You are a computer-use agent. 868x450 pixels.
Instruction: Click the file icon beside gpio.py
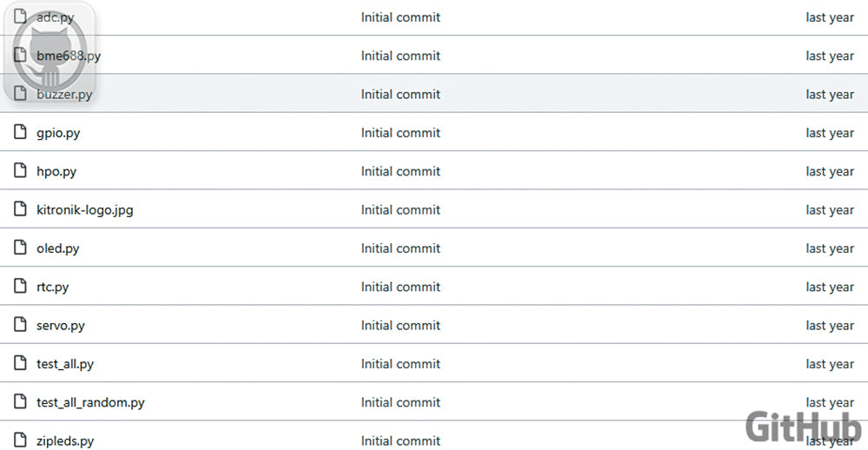click(x=20, y=133)
